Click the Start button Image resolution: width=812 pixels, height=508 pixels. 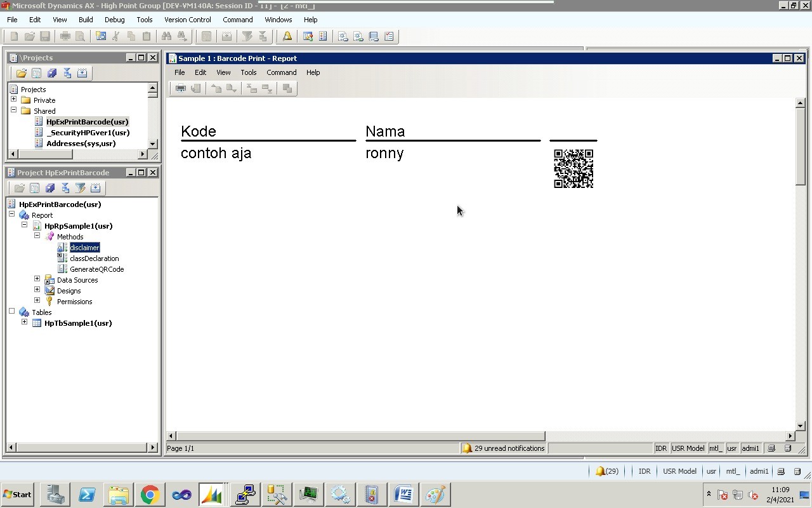coord(18,495)
